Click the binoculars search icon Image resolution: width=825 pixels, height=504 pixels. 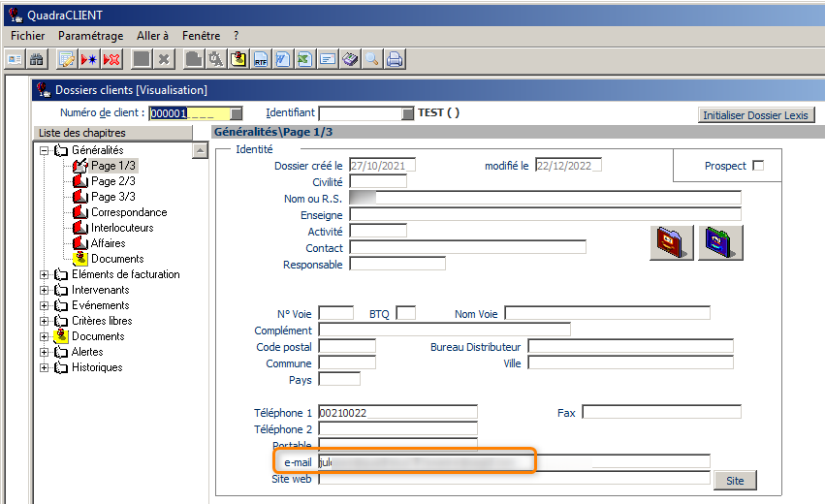pyautogui.click(x=36, y=59)
